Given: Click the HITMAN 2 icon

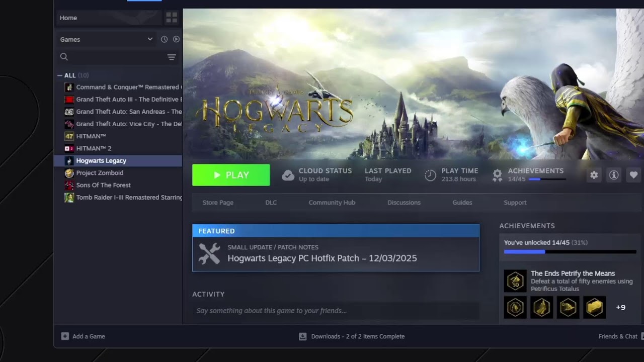Looking at the screenshot, I should pyautogui.click(x=69, y=148).
